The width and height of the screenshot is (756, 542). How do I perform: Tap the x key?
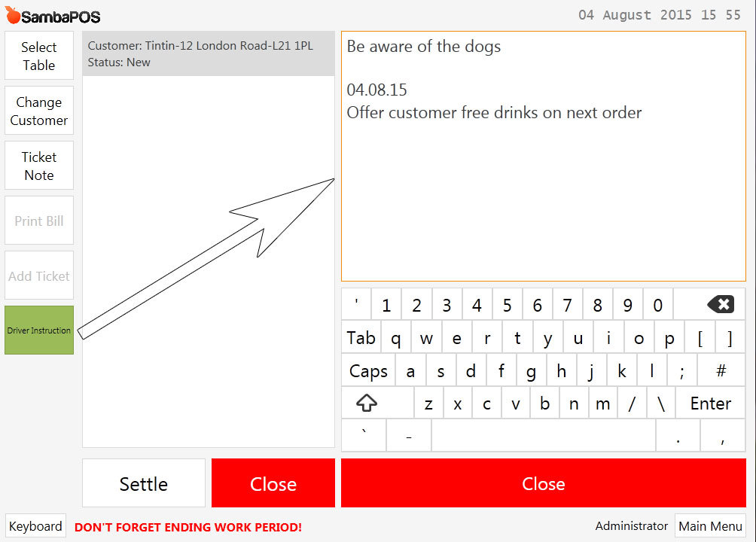click(458, 403)
